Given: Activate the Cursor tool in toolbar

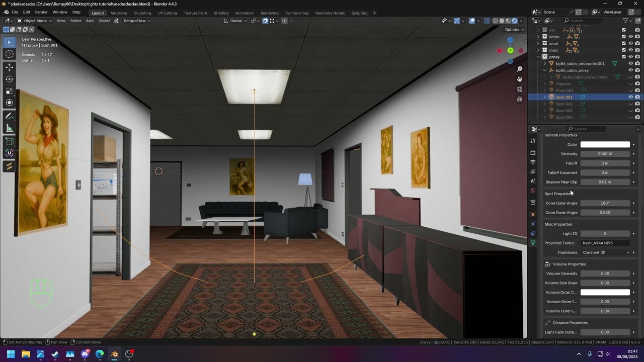Looking at the screenshot, I should coord(9,54).
